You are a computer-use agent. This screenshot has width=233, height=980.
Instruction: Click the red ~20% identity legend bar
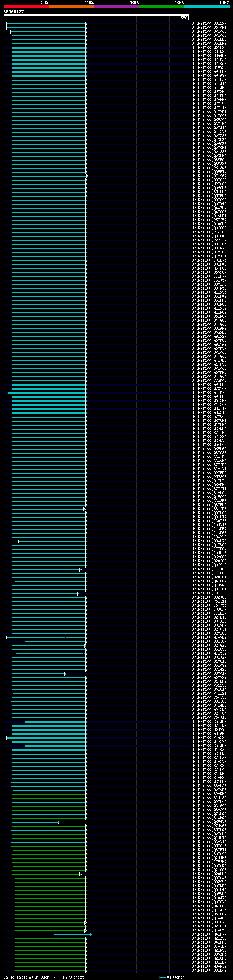tap(26, 7)
